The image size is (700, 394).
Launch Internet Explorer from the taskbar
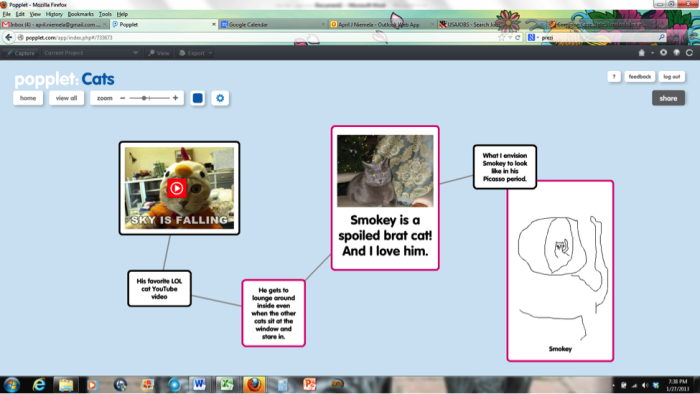point(39,385)
